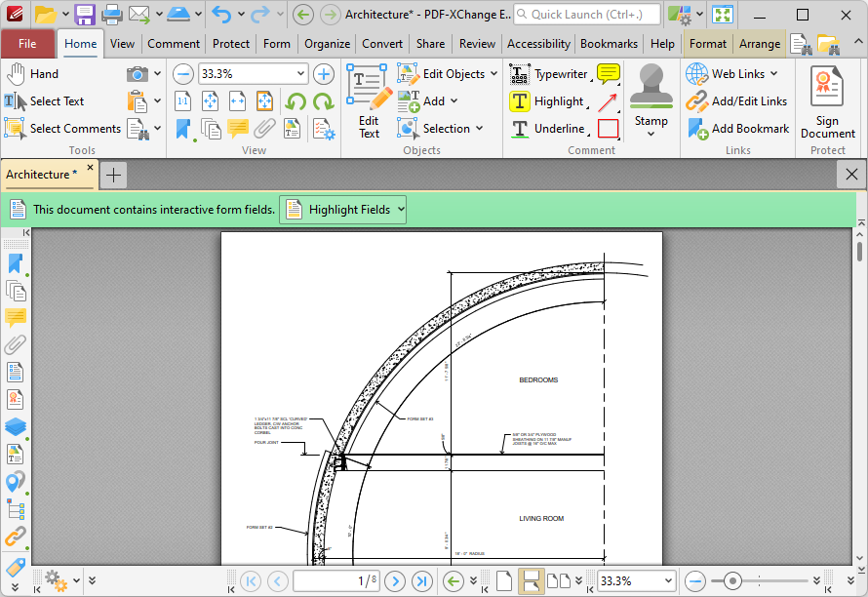Open the Bookmarks pane in sidebar
868x597 pixels.
click(16, 264)
